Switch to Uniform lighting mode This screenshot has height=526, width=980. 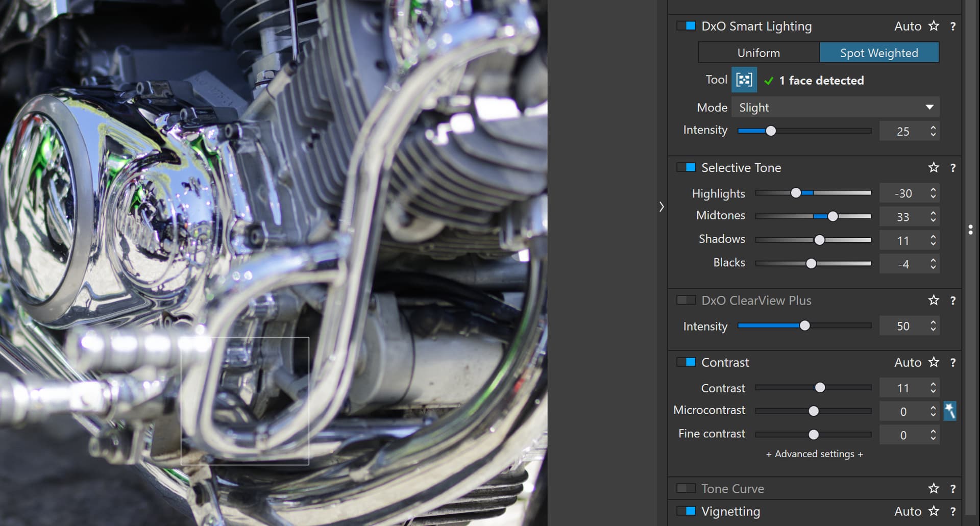pos(758,53)
